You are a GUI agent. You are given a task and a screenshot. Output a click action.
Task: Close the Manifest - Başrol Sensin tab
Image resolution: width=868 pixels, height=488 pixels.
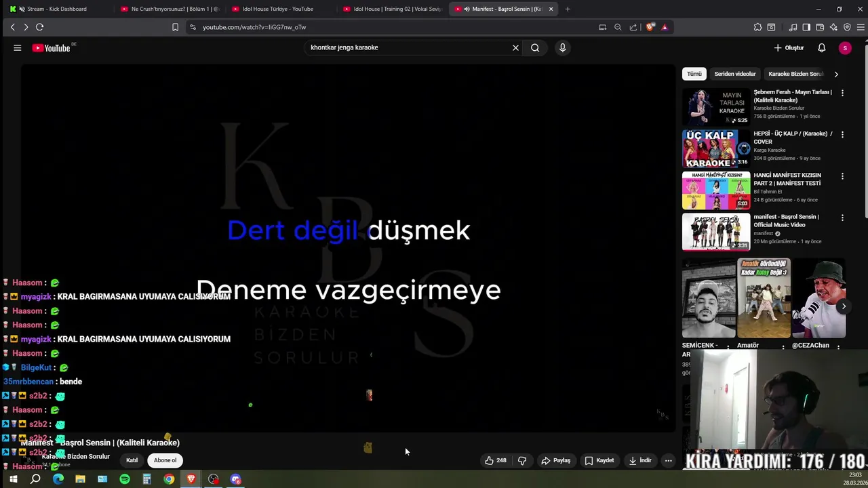coord(551,9)
